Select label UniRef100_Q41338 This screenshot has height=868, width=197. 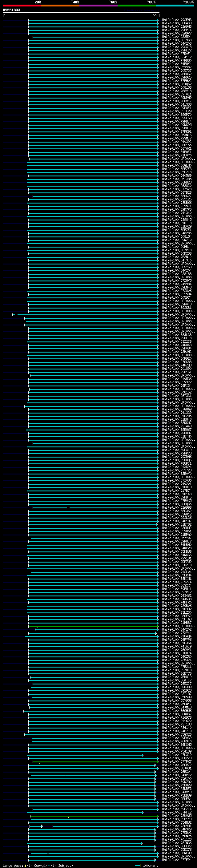point(177,104)
